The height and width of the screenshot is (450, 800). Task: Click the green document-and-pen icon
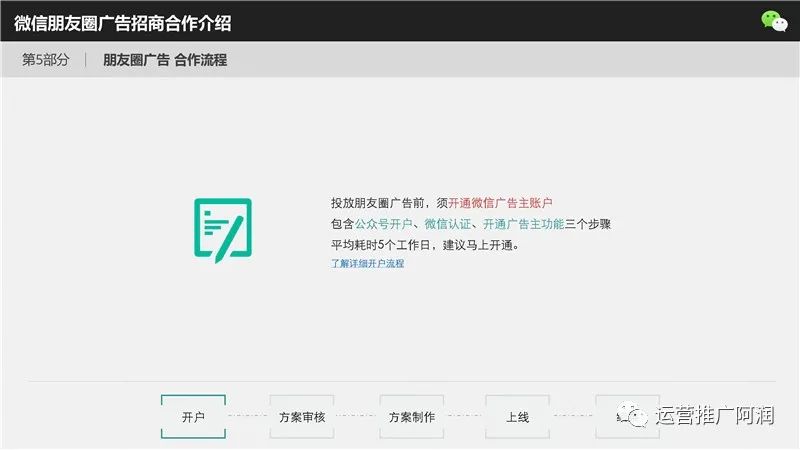pos(223,230)
